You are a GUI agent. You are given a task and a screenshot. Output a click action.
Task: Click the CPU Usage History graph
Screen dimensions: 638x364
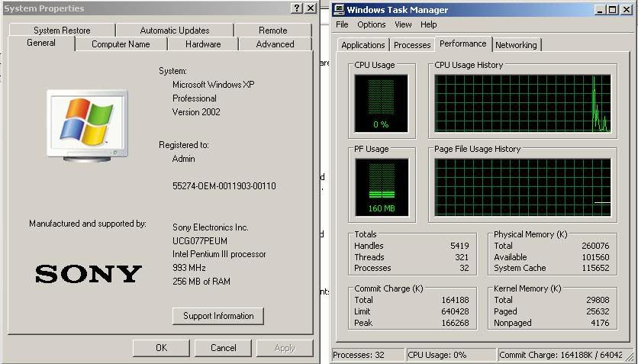click(x=522, y=103)
